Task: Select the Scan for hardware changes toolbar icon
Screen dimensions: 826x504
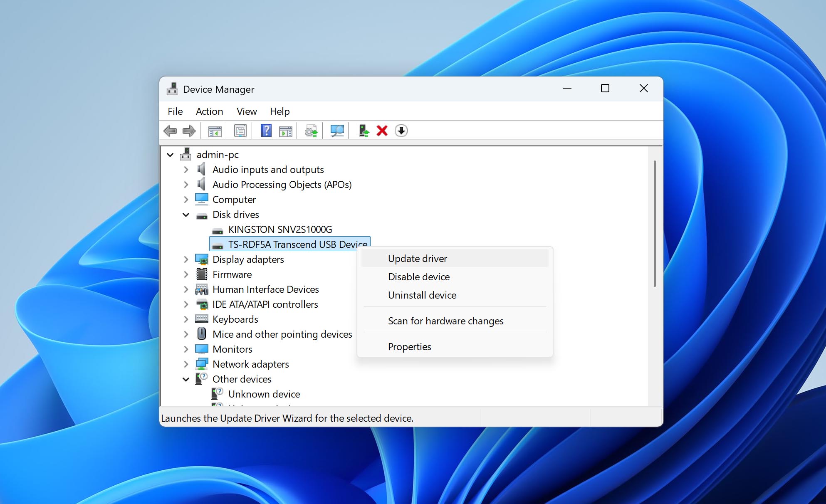Action: pos(337,131)
